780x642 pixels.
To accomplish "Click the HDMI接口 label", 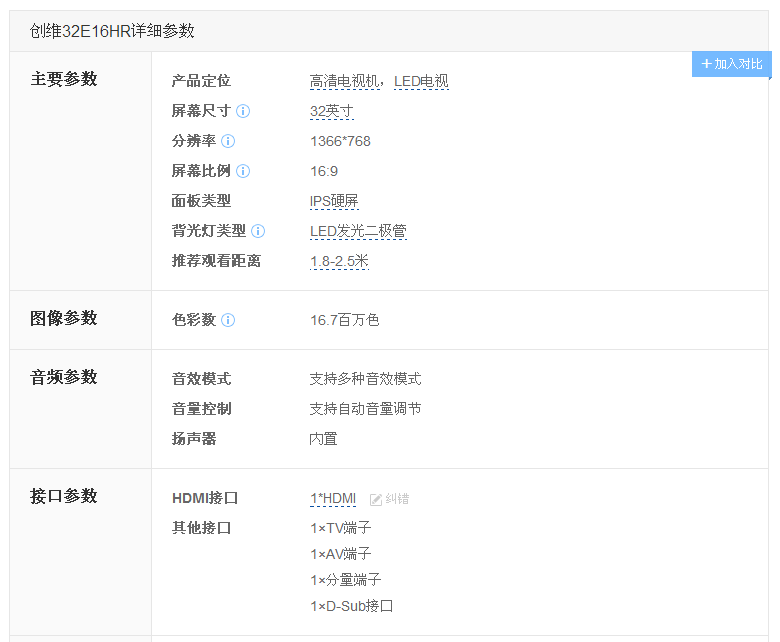I will (205, 498).
